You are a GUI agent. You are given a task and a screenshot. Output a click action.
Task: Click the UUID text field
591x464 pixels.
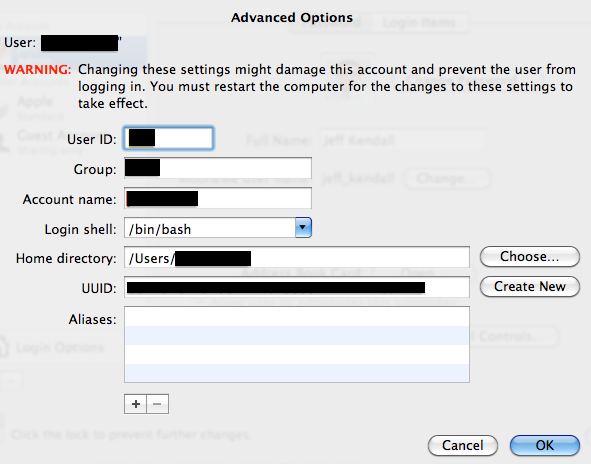point(297,287)
